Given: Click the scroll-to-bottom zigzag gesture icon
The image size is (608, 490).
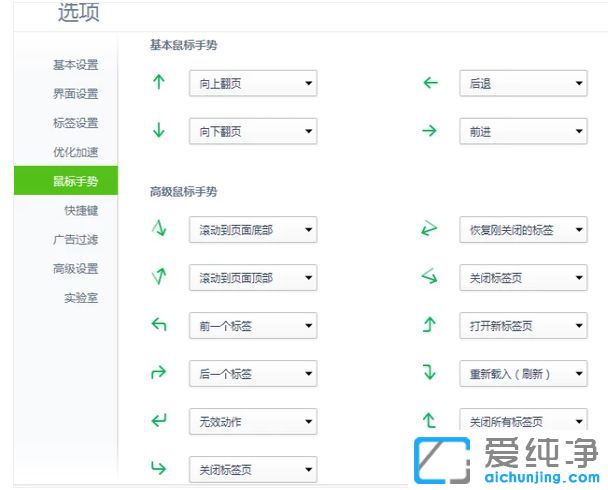Looking at the screenshot, I should [158, 230].
